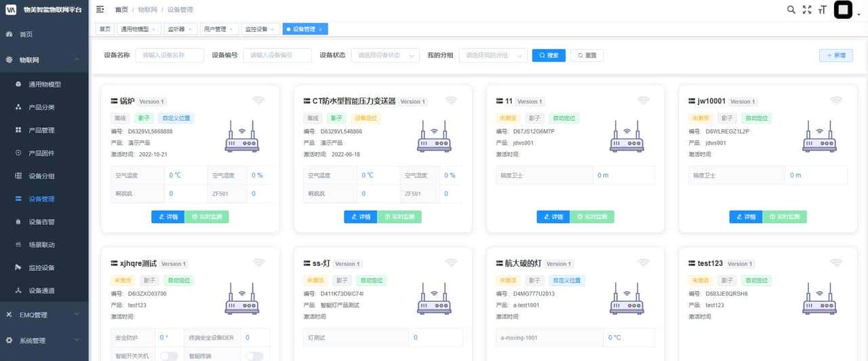868x361 pixels.
Task: Click the 设备通道 sidebar icon
Action: [x=18, y=290]
